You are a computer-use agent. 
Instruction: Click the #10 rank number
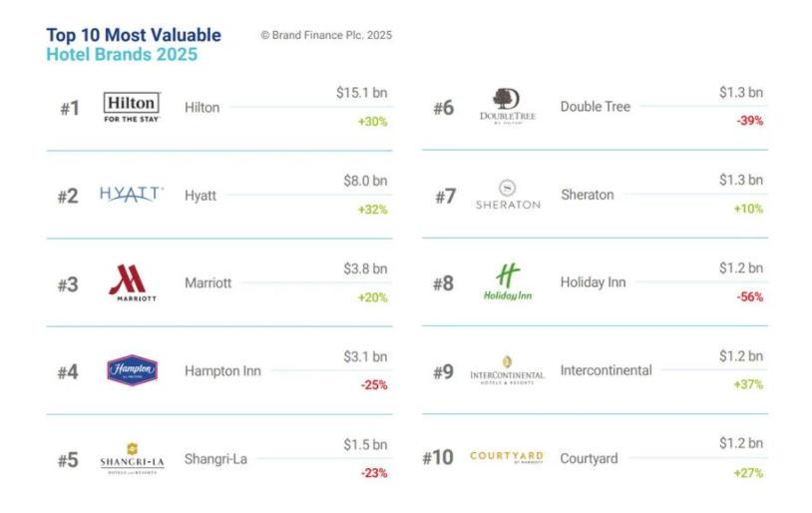(x=437, y=458)
